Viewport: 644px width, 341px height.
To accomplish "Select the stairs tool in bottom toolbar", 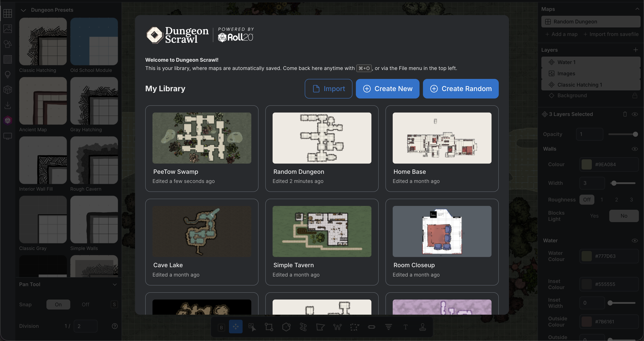I will pyautogui.click(x=388, y=327).
